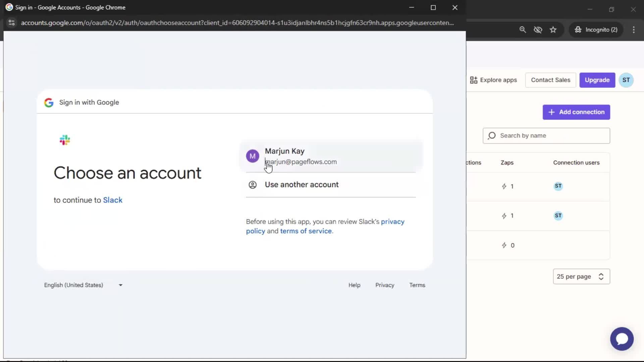The image size is (644, 362).
Task: Click the zoom magnifier icon in Chrome toolbar
Action: 523,29
